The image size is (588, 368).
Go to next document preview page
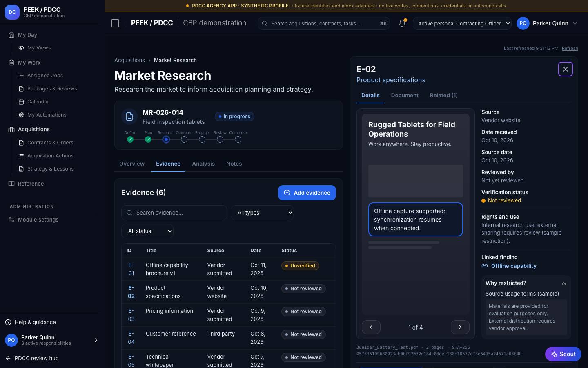[460, 327]
